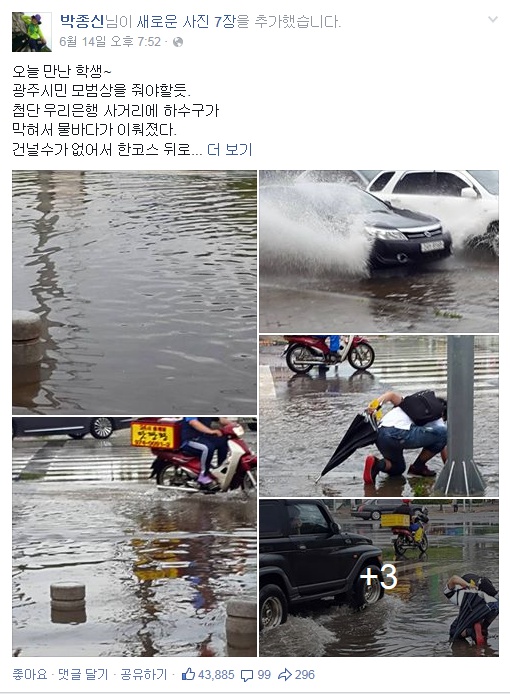Viewport: 510px width, 694px height.
Task: Click the share arrow count icon
Action: click(285, 675)
